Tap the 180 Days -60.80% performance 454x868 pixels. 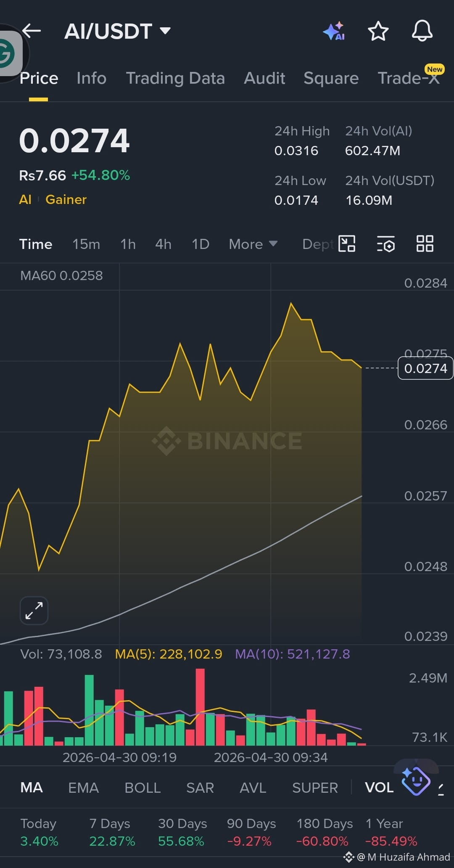click(325, 832)
